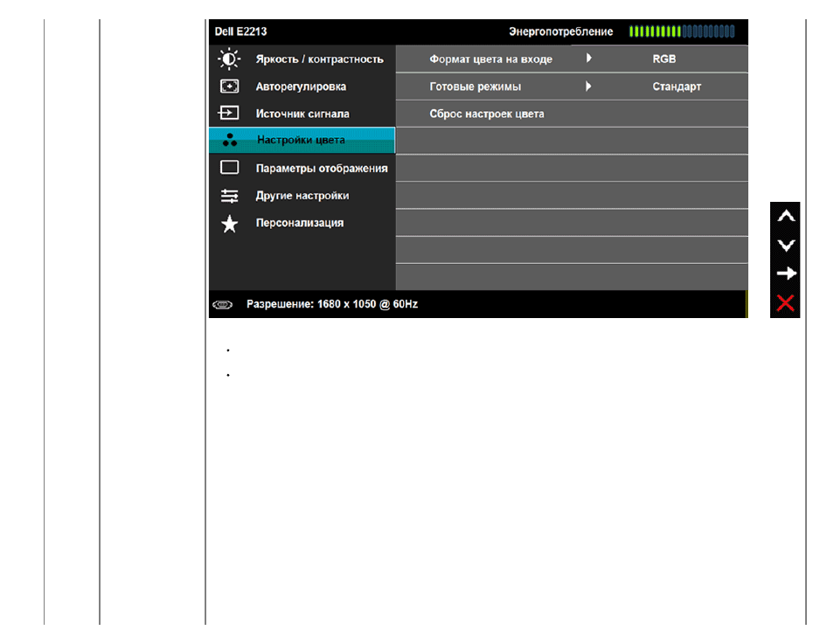Click the Энергопотребление label
Screen dimensions: 834x644
pos(560,32)
